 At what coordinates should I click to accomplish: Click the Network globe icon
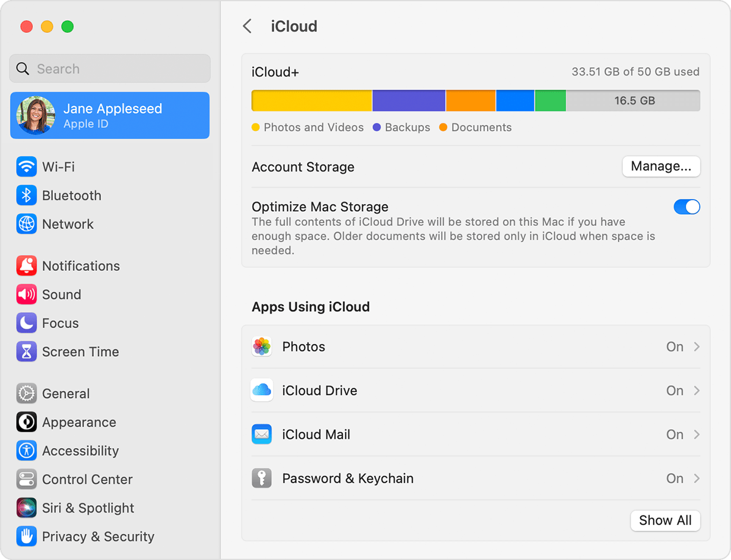tap(26, 223)
